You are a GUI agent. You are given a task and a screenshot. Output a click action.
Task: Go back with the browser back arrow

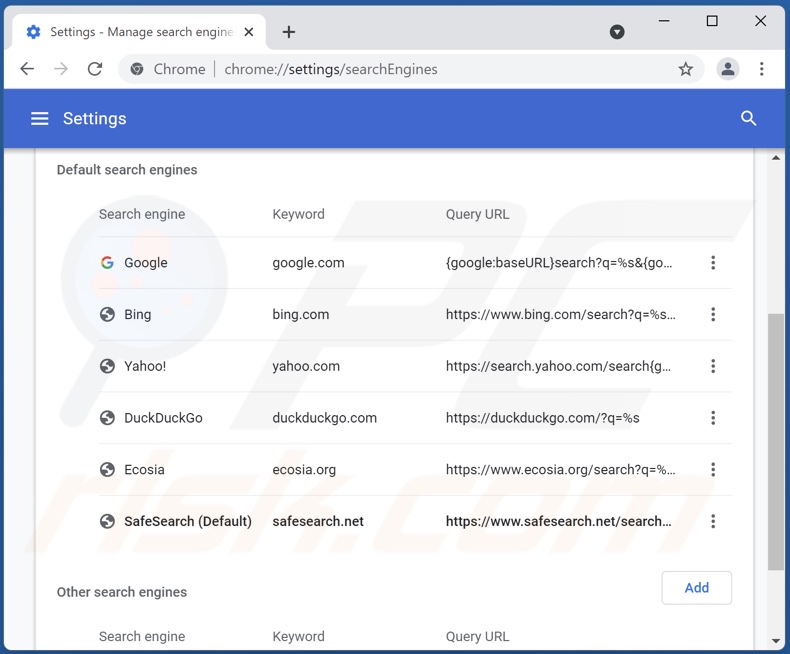pyautogui.click(x=27, y=69)
